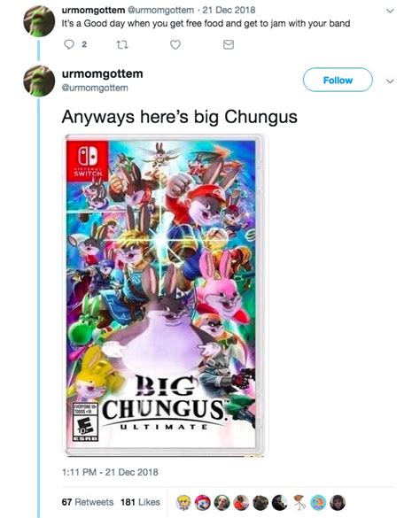Expand the chevron menu on the first tweet
Screen dimensions: 420x518
click(x=390, y=11)
